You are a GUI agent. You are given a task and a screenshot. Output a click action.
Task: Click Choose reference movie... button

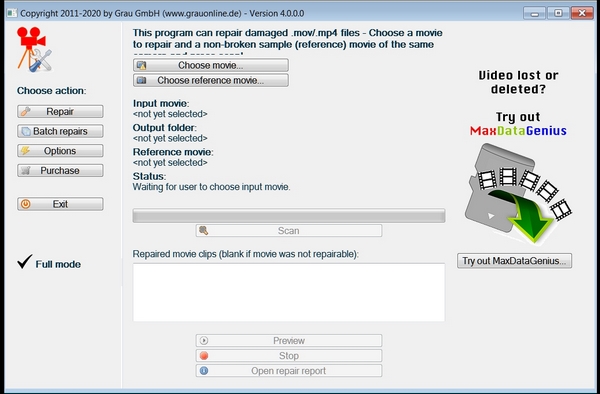[x=211, y=80]
